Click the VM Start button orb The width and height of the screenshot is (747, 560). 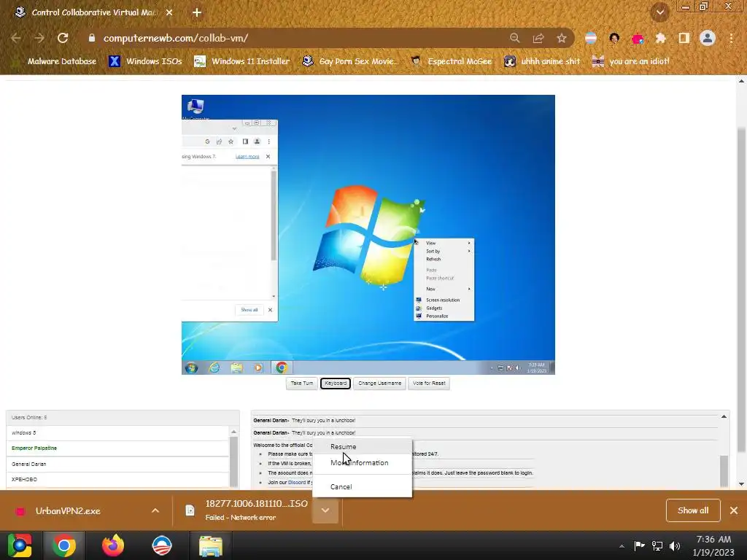(191, 367)
